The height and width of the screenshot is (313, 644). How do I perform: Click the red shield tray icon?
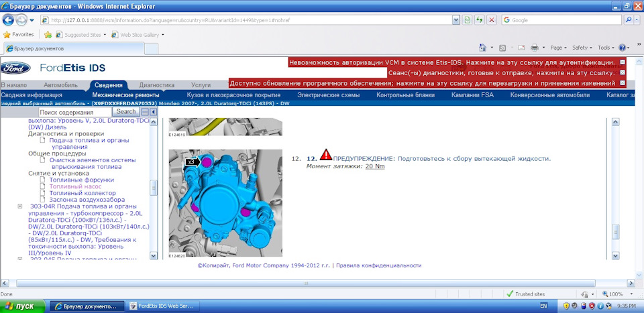point(592,306)
